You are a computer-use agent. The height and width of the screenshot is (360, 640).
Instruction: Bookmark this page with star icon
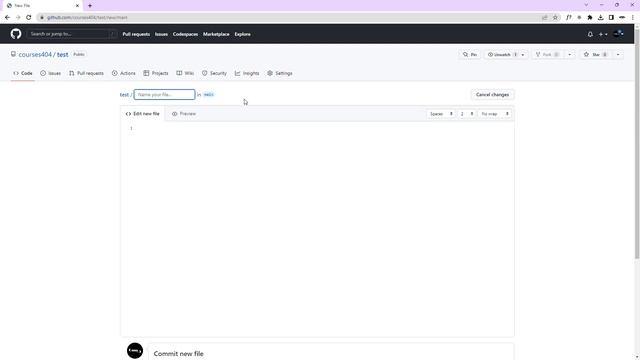[x=555, y=17]
